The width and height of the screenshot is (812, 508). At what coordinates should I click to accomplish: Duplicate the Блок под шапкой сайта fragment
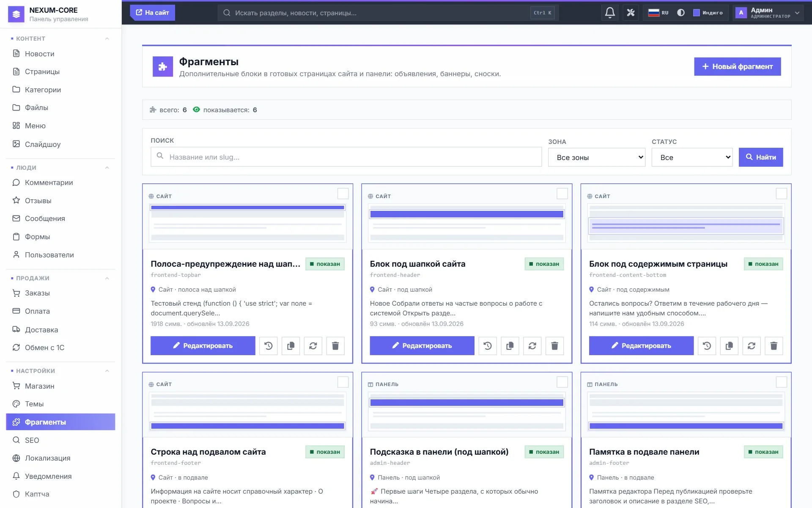(x=510, y=346)
